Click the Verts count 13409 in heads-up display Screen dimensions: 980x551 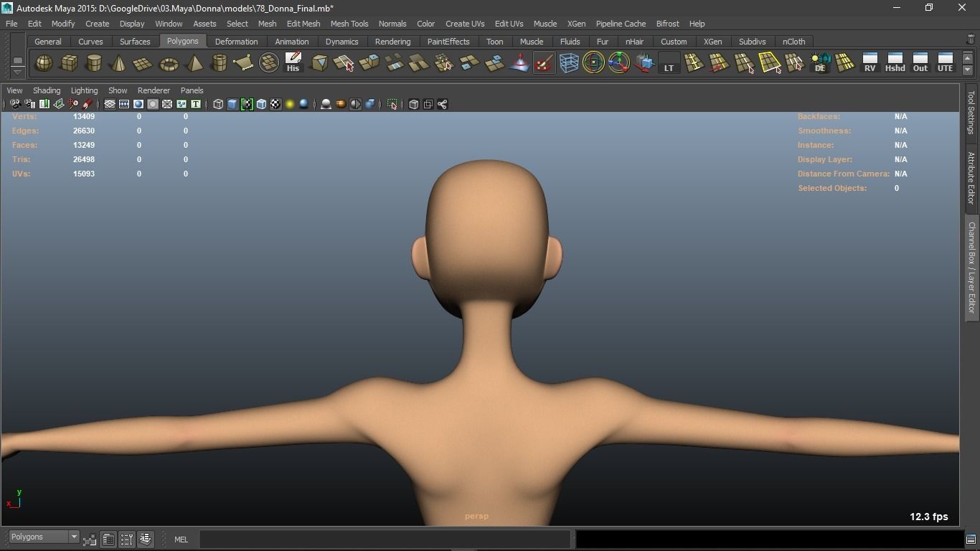83,116
